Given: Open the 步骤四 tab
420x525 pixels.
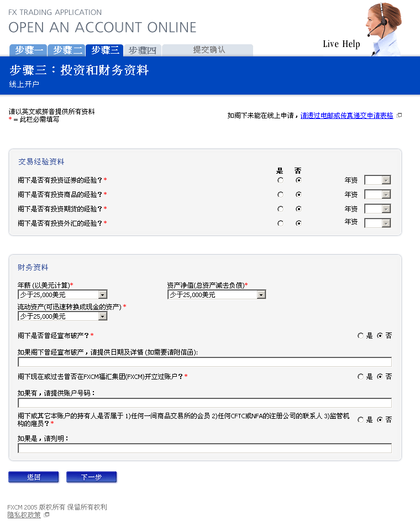Looking at the screenshot, I should 142,50.
